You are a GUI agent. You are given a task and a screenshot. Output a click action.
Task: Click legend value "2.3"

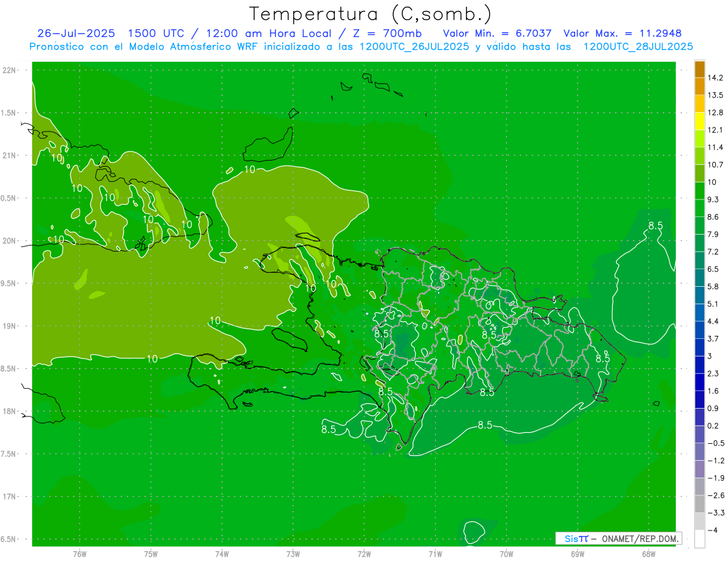click(713, 373)
